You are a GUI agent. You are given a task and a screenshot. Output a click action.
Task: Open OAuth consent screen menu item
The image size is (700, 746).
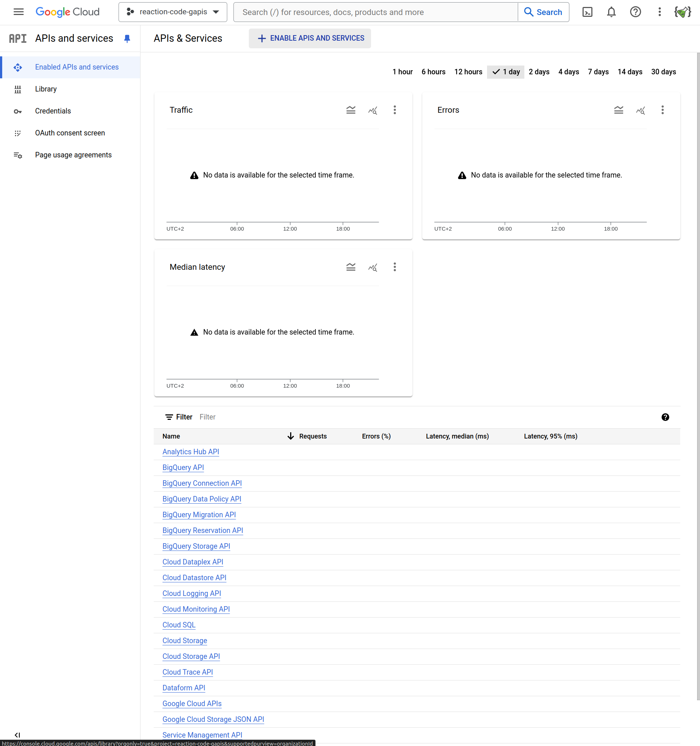click(x=70, y=133)
